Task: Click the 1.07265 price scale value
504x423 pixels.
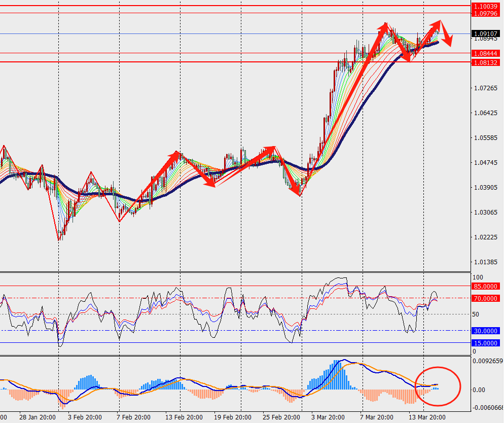Action: (x=485, y=88)
